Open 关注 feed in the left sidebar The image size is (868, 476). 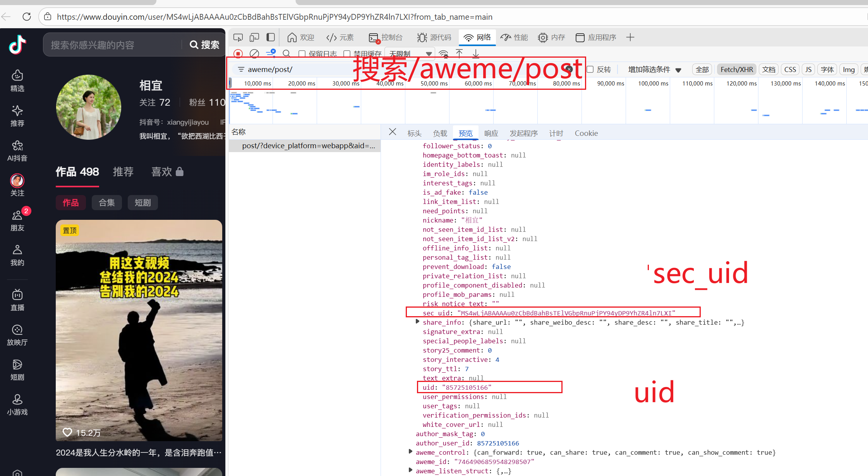click(x=17, y=185)
